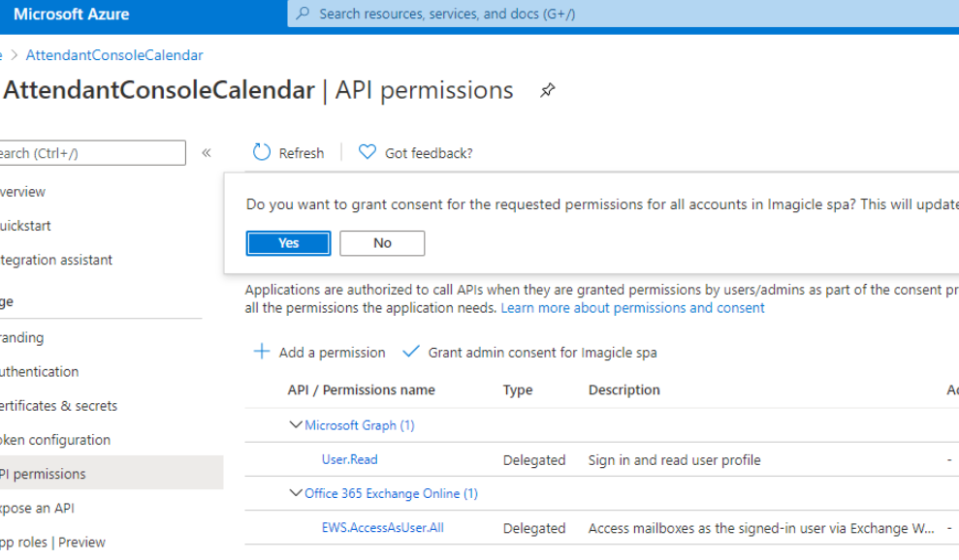
Task: Click the Microsoft Azure home logo
Action: click(x=71, y=15)
